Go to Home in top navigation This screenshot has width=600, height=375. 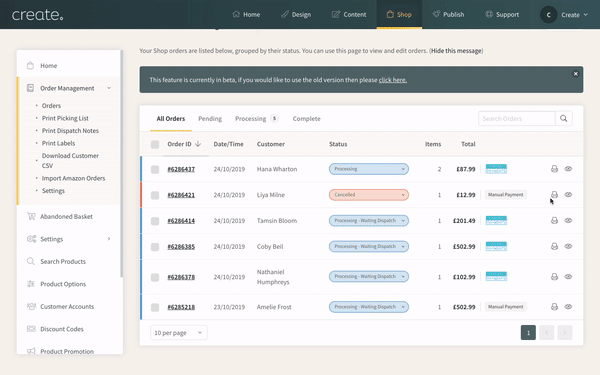pyautogui.click(x=246, y=15)
